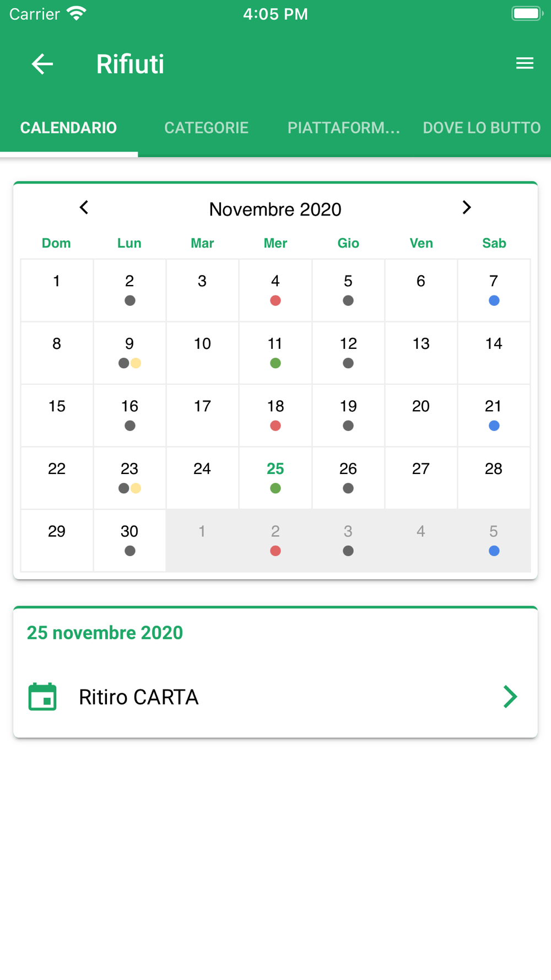The width and height of the screenshot is (551, 980).
Task: Tap the yellow dot under November 9
Action: 136,363
